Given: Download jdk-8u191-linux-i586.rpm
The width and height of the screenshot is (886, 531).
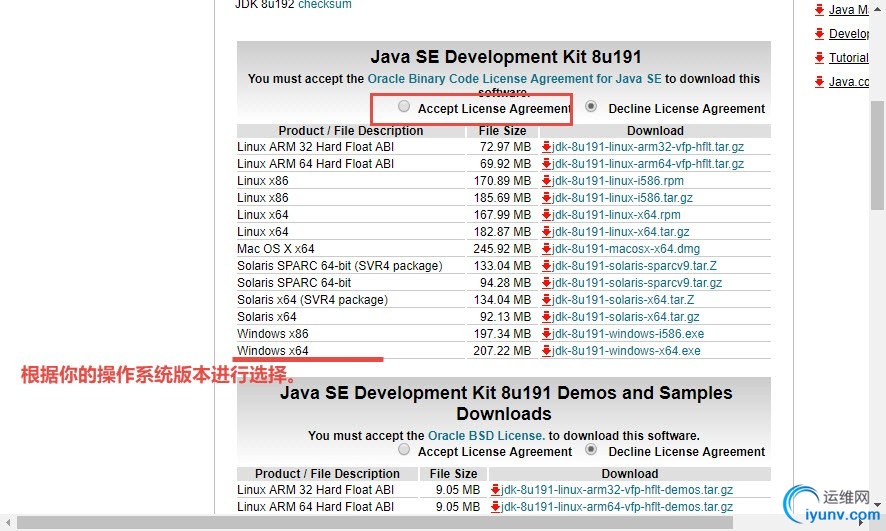Looking at the screenshot, I should click(618, 181).
